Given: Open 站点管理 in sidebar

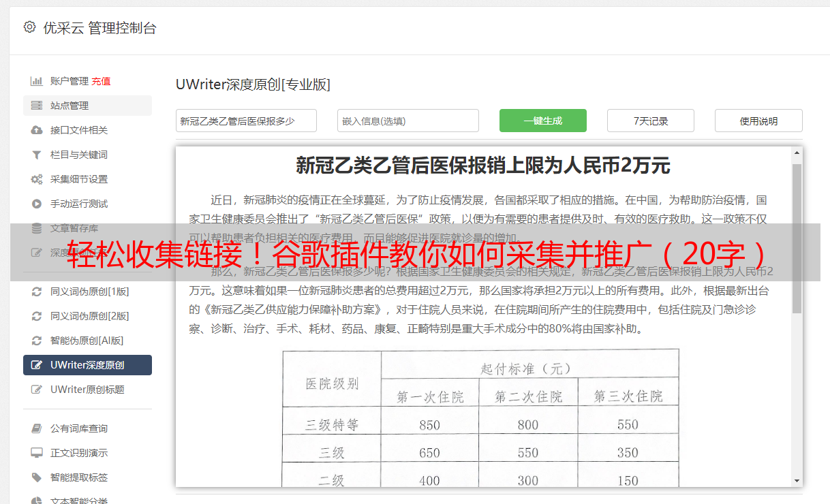Looking at the screenshot, I should 87,106.
